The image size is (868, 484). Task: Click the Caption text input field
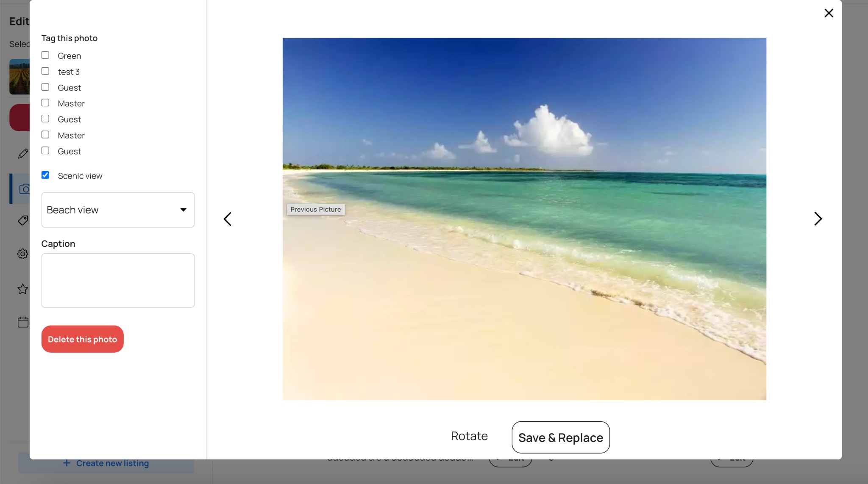pos(117,280)
